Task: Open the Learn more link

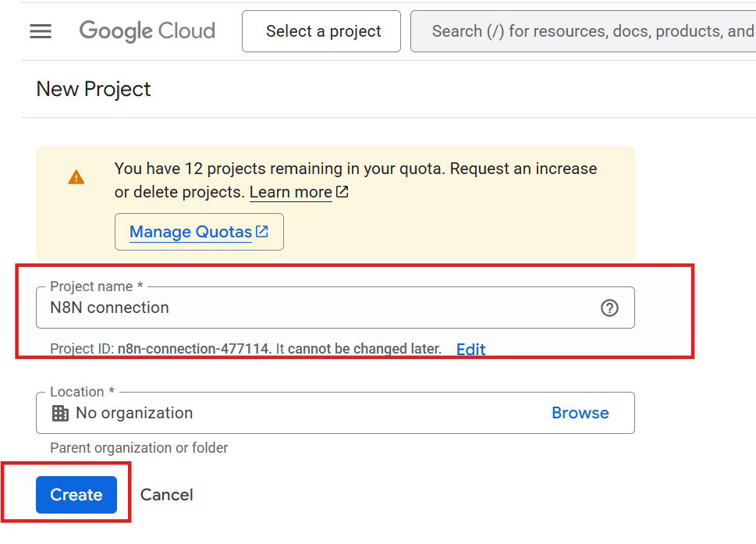Action: pyautogui.click(x=291, y=192)
